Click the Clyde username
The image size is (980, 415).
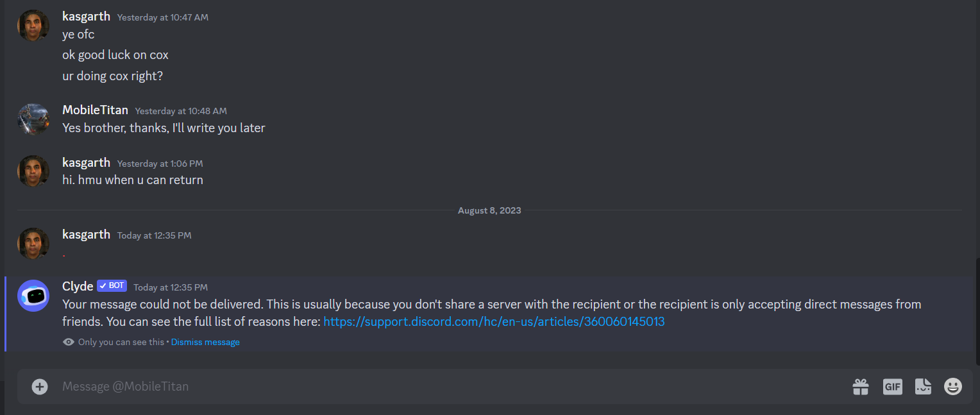pyautogui.click(x=78, y=286)
